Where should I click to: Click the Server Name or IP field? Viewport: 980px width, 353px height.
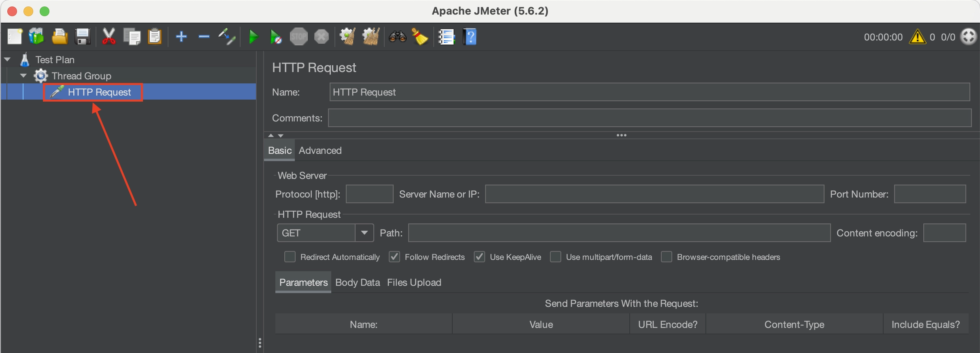654,194
